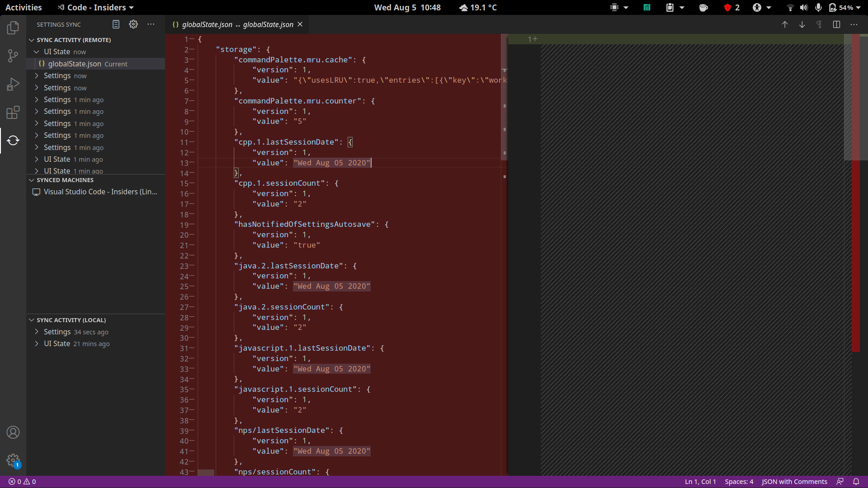
Task: Go to next change with down arrow
Action: point(802,25)
